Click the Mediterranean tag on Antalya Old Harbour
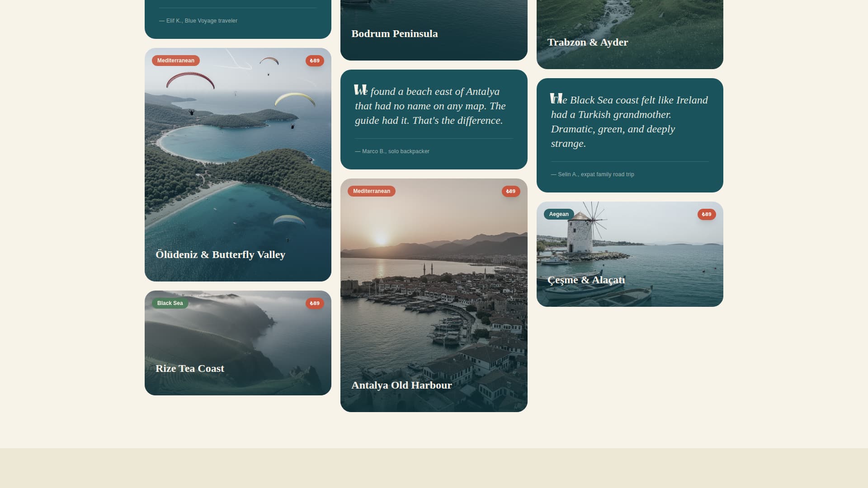The width and height of the screenshot is (868, 488). [372, 191]
